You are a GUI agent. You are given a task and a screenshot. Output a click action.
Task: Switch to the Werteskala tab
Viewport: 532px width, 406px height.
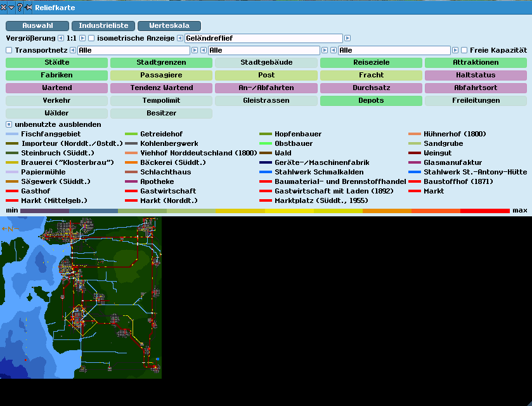pyautogui.click(x=169, y=26)
